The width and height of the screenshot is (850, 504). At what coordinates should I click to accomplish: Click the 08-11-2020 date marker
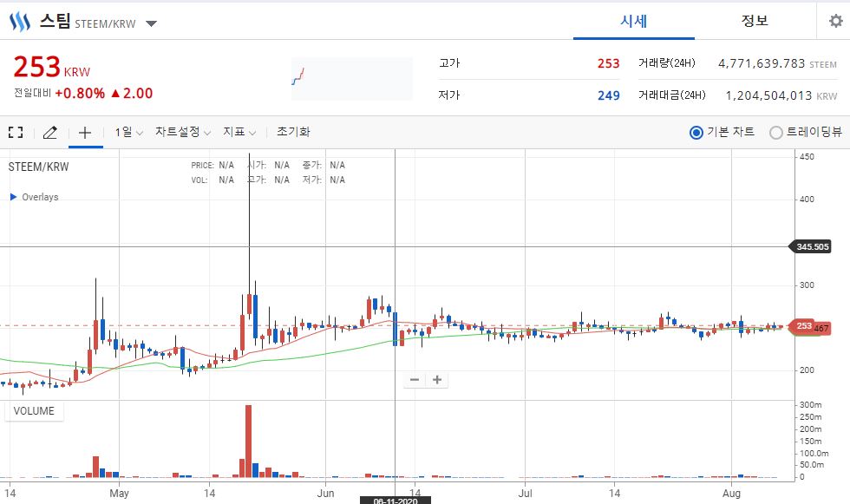point(396,501)
